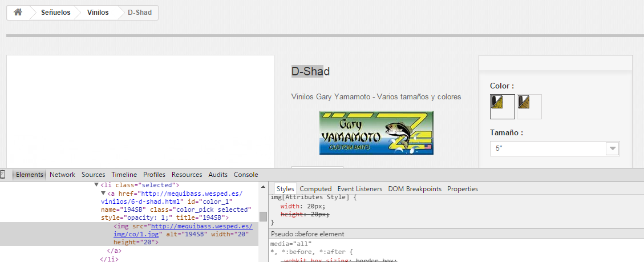644x262 pixels.
Task: Click the img[Attributes Style] selector
Action: [x=311, y=198]
